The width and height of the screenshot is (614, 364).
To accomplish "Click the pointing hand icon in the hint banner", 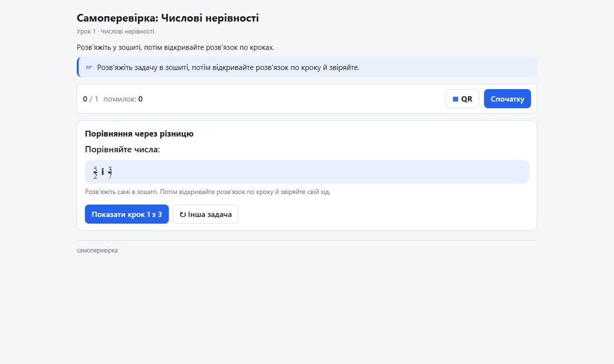I will coord(89,67).
